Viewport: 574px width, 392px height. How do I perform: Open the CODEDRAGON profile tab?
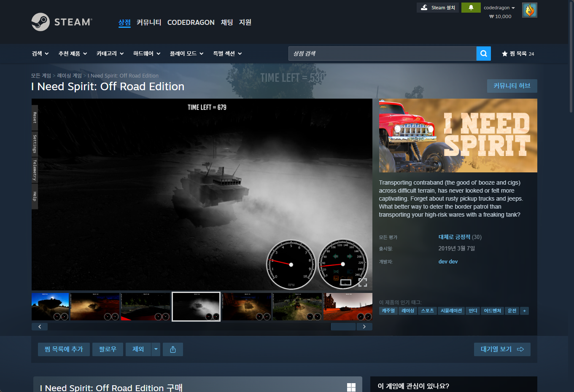click(191, 22)
